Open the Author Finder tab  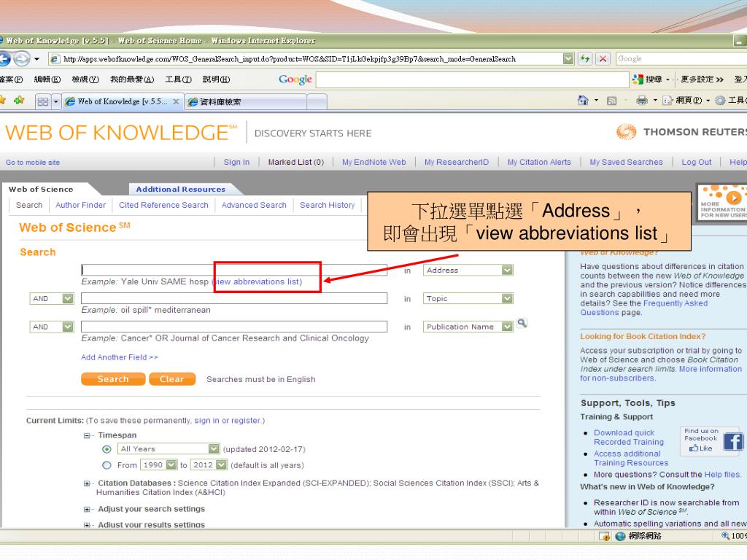pos(80,205)
